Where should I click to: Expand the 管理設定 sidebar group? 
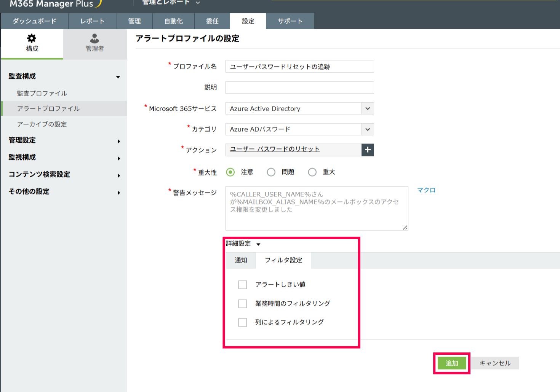(64, 140)
